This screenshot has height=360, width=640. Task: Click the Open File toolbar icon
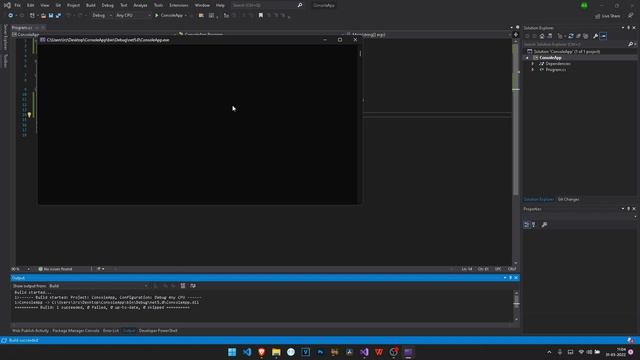tap(43, 16)
